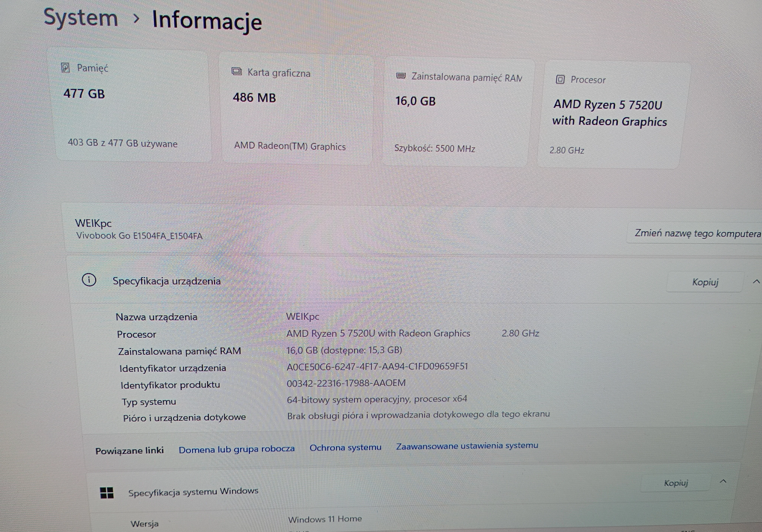
Task: Click the Pamięć storage icon
Action: 65,68
